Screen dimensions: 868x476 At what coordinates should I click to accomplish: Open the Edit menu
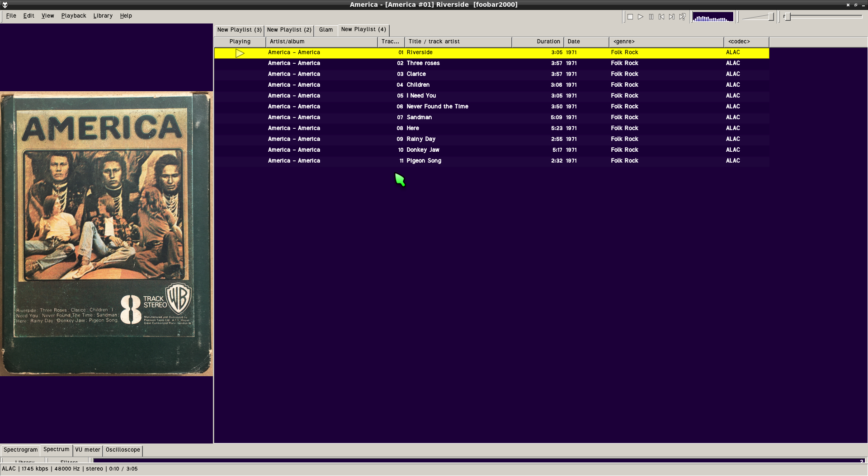(x=29, y=16)
